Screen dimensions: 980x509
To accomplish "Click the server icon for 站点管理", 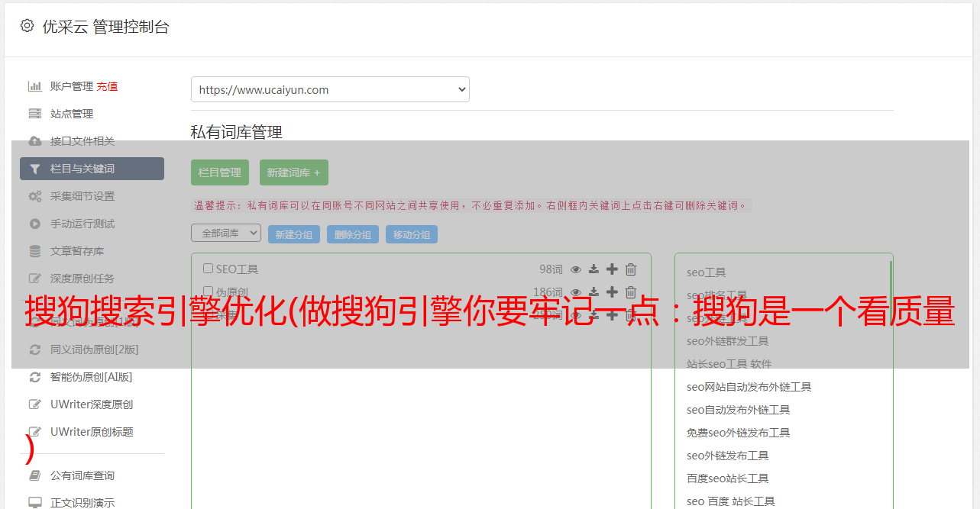I will tap(35, 114).
